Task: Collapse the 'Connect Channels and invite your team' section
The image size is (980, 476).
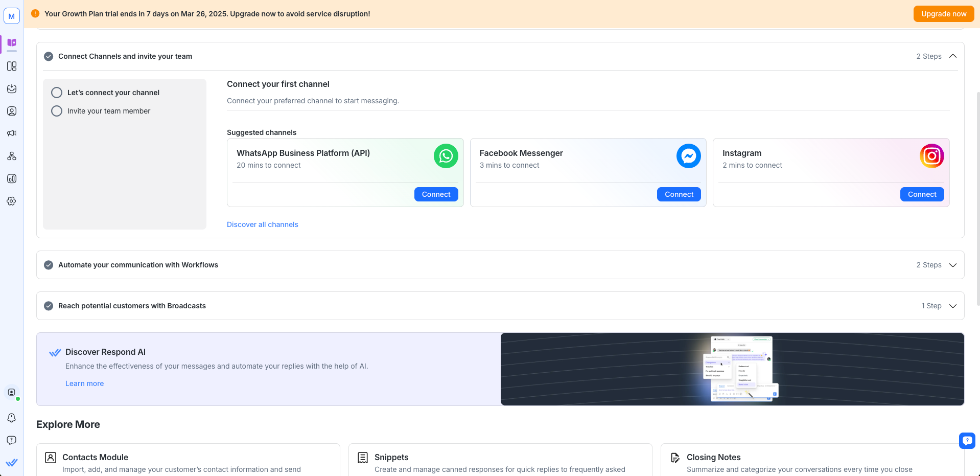Action: click(x=952, y=56)
